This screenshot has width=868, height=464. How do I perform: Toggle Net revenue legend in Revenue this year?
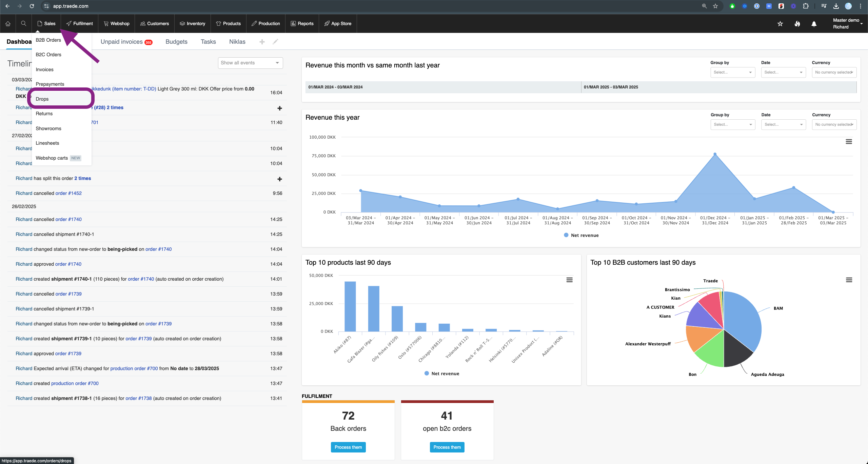[x=581, y=235]
